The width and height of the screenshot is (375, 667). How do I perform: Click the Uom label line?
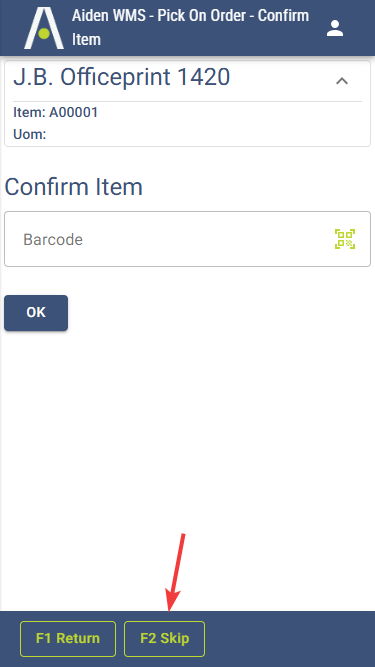(30, 134)
